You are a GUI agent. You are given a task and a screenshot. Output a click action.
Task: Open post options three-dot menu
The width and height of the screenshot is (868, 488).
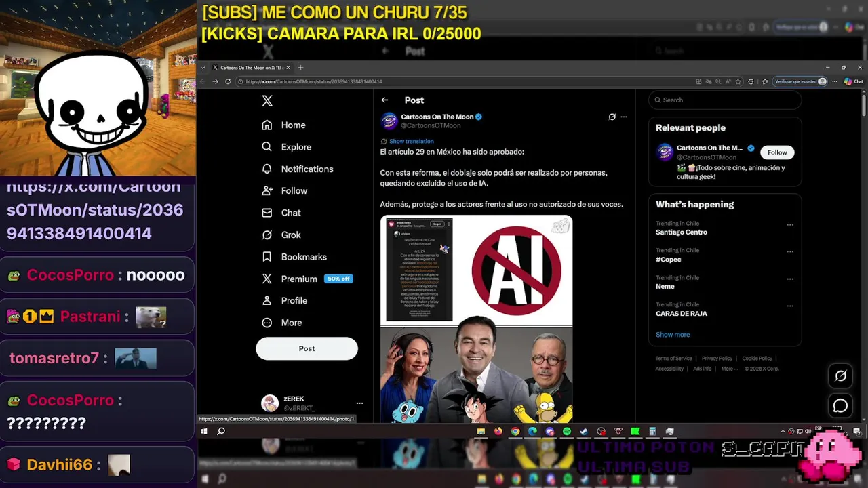tap(624, 117)
